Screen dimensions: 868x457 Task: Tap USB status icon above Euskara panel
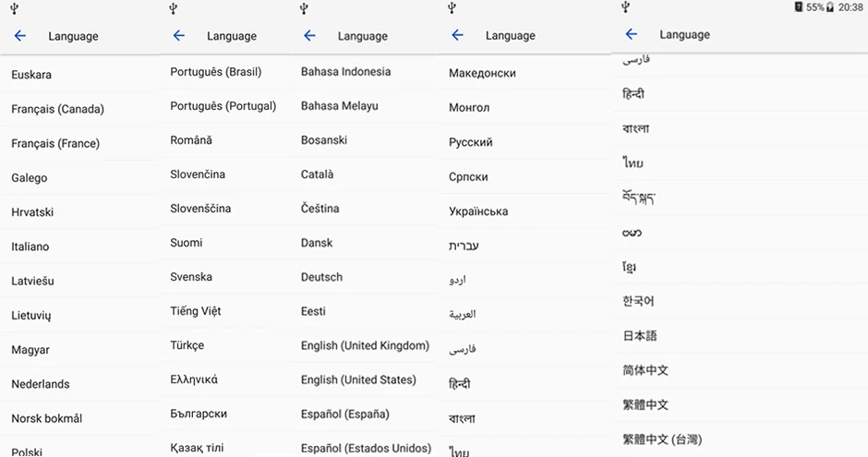click(15, 8)
